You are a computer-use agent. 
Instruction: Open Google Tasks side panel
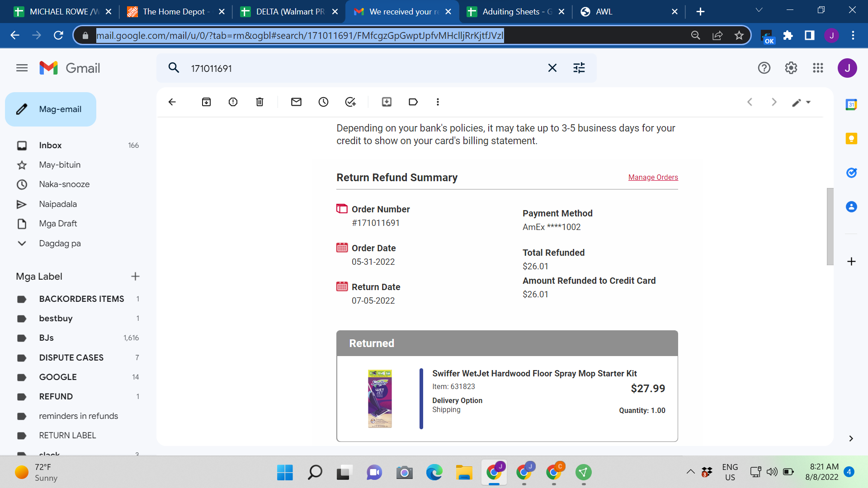[x=851, y=173]
